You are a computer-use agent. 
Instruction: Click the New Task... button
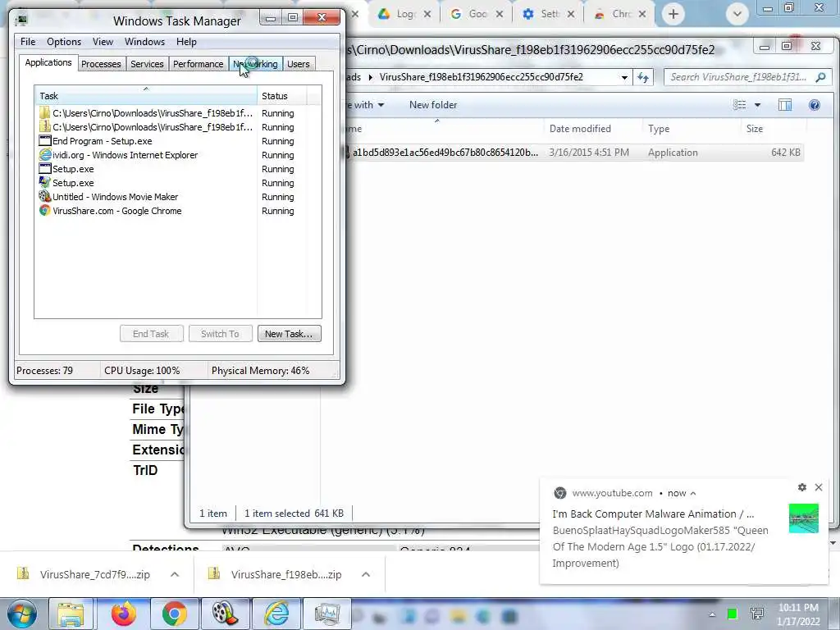click(290, 334)
